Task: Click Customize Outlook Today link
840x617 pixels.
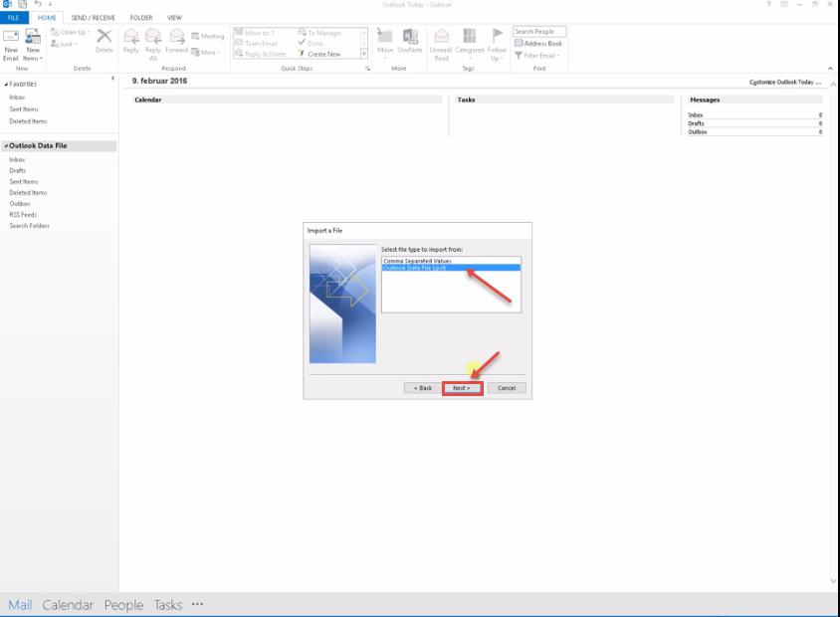Action: point(785,82)
